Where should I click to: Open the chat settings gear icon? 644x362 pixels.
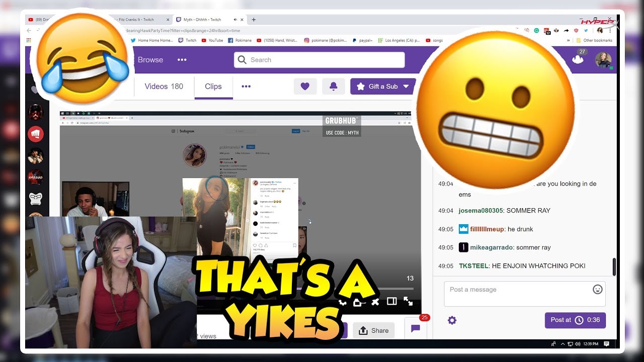pos(452,320)
